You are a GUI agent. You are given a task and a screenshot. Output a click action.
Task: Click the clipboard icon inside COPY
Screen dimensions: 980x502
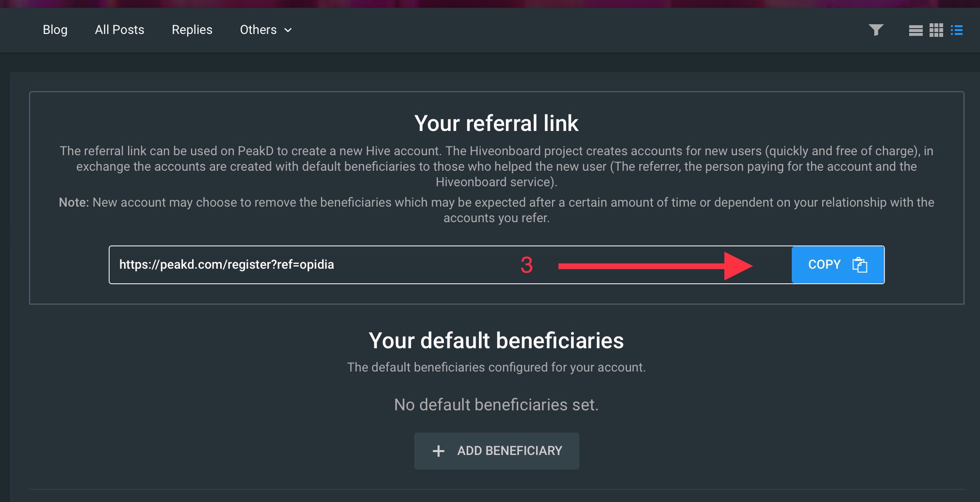860,265
